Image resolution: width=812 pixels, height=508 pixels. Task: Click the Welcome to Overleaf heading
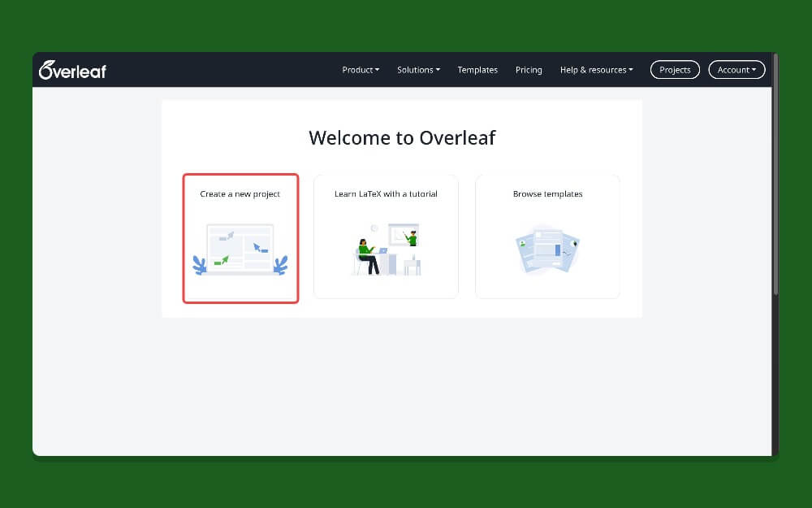402,137
